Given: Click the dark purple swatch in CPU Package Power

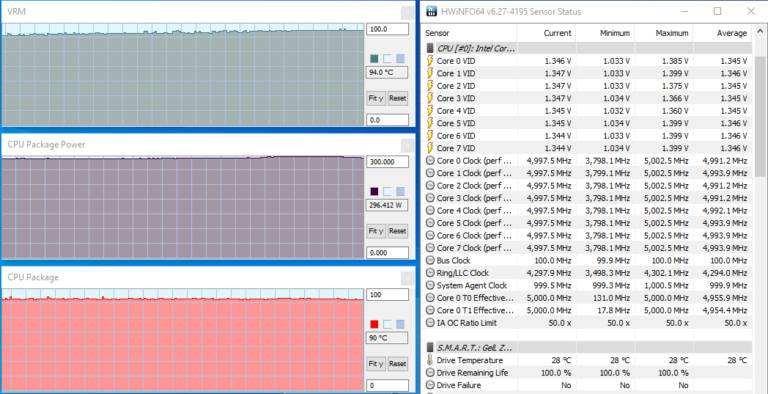Looking at the screenshot, I should pos(375,192).
